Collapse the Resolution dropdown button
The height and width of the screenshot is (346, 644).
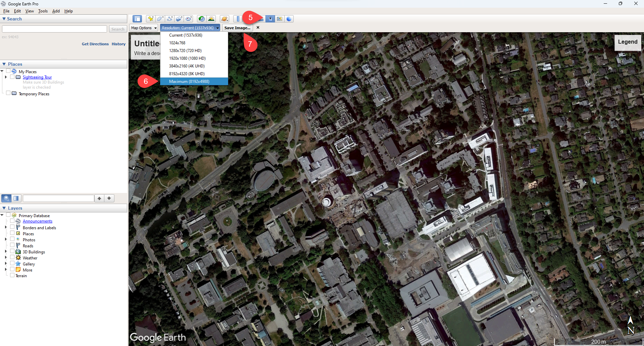190,28
